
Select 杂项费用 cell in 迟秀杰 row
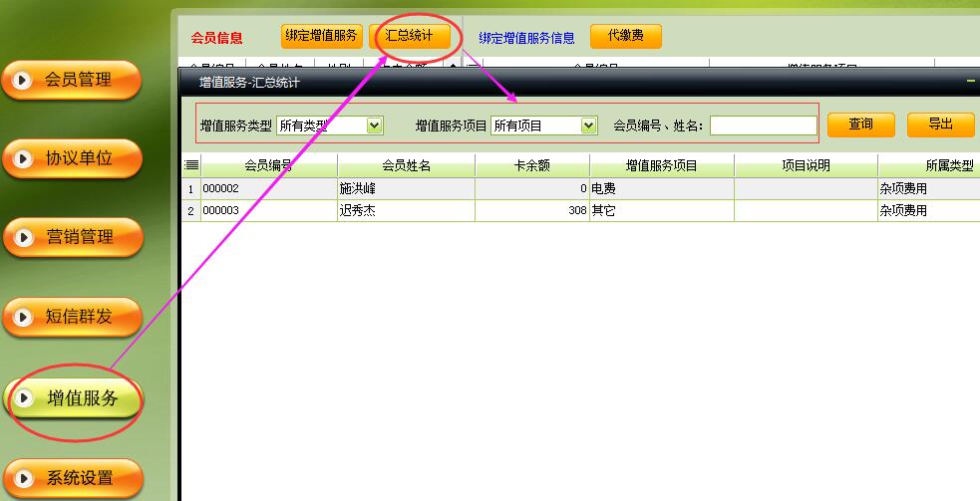(929, 210)
